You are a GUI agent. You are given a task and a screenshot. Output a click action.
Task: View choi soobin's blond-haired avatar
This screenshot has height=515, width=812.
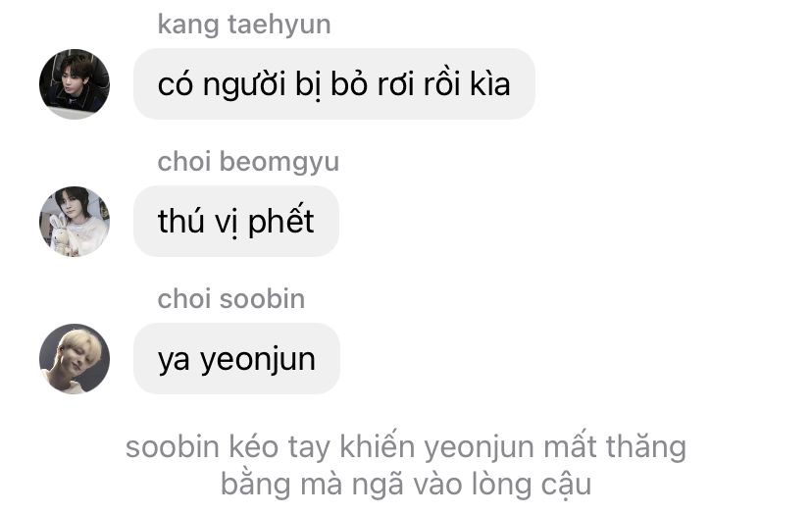pyautogui.click(x=75, y=358)
